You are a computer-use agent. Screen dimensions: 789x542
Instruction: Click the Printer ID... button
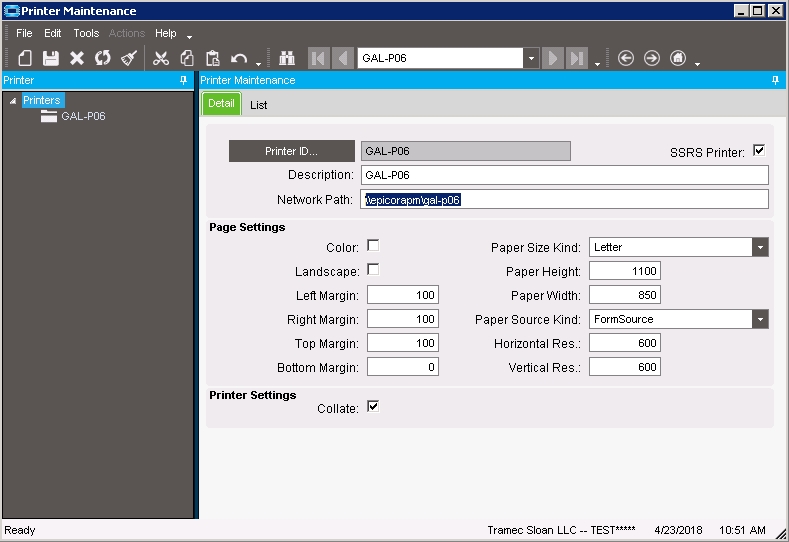(291, 151)
